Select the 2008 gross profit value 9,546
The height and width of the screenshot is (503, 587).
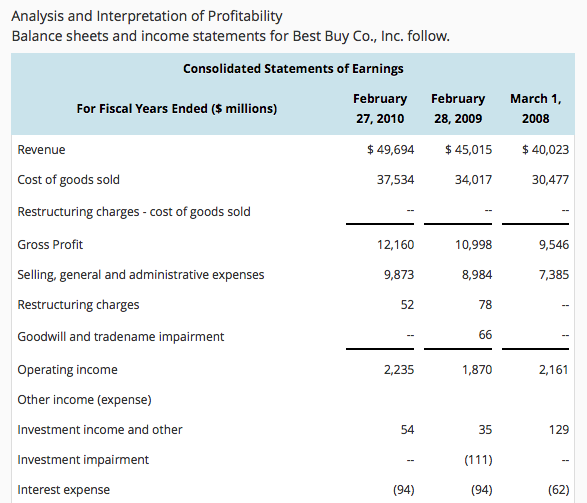[x=554, y=244]
